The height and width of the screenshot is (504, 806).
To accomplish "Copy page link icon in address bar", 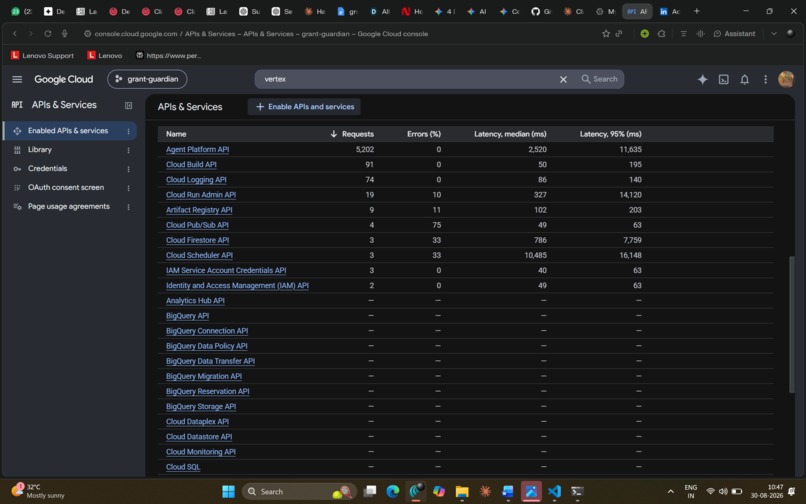I will [x=619, y=34].
